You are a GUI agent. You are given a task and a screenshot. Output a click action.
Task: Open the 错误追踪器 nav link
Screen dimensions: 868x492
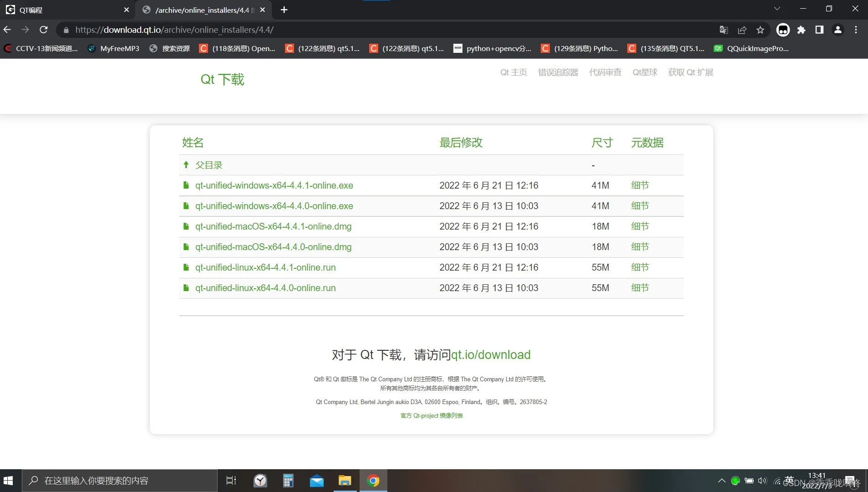558,72
